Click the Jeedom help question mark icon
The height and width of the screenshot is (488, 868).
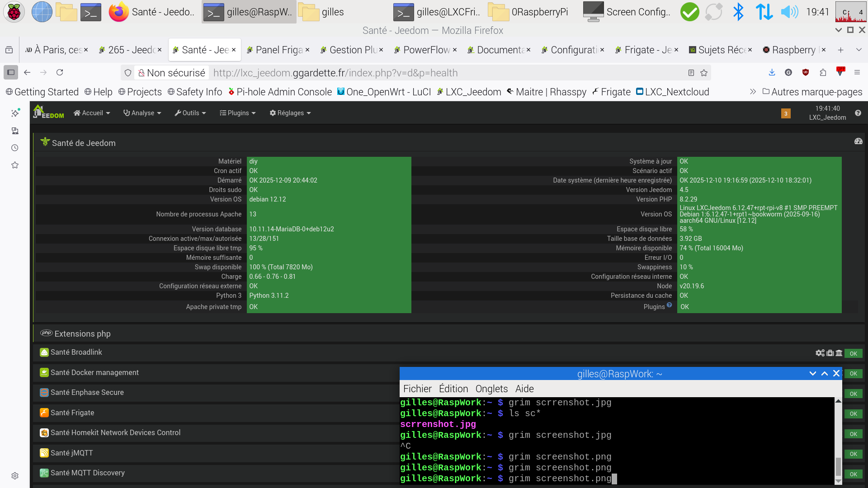tap(858, 113)
